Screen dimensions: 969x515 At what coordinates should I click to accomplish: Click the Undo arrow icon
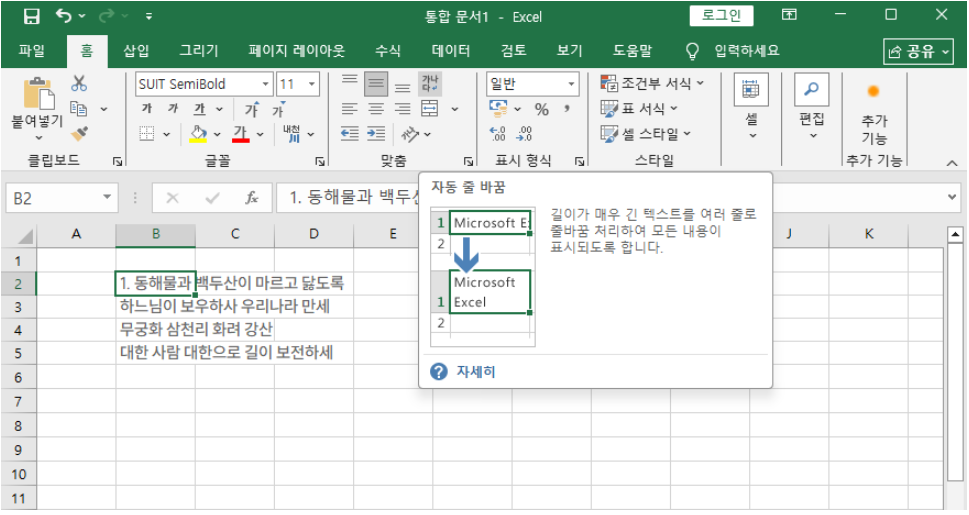pyautogui.click(x=64, y=16)
